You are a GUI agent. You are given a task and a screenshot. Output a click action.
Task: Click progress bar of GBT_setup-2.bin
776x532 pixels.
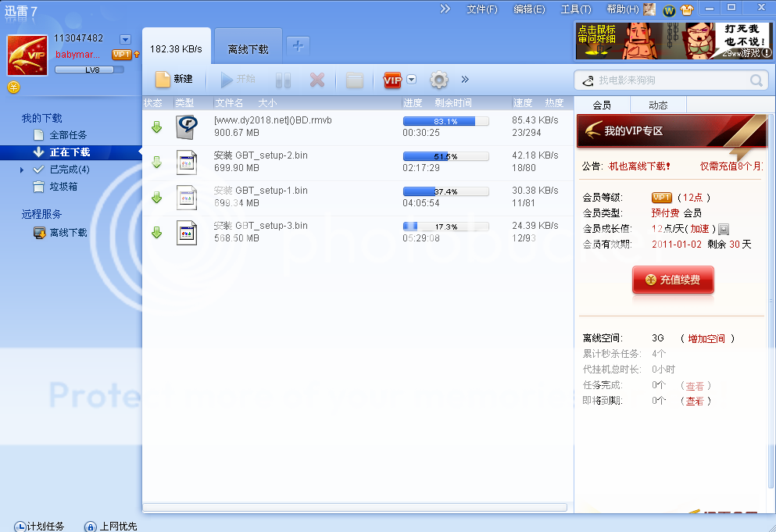tap(445, 156)
